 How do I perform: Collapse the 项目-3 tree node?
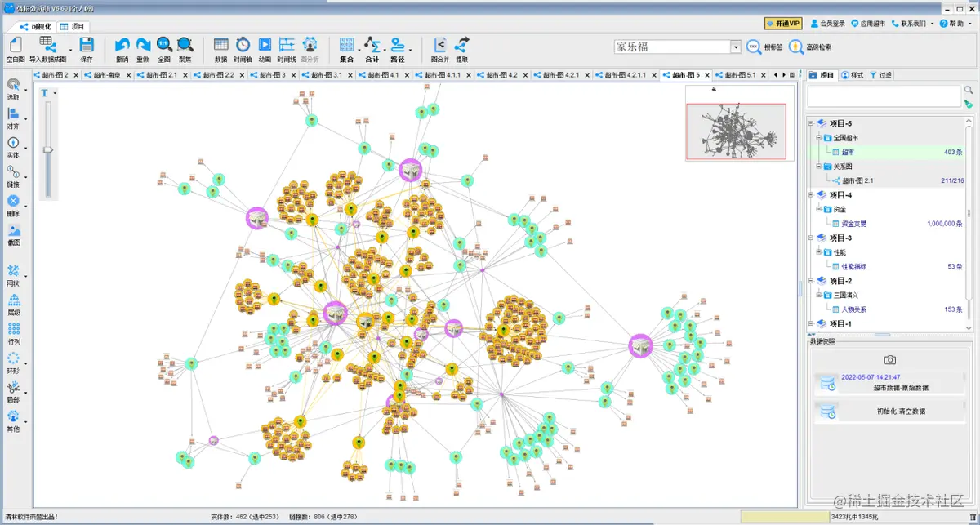click(x=812, y=238)
